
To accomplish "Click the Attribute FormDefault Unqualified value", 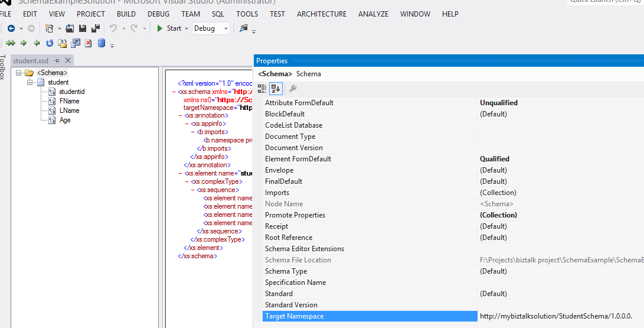I will click(499, 103).
